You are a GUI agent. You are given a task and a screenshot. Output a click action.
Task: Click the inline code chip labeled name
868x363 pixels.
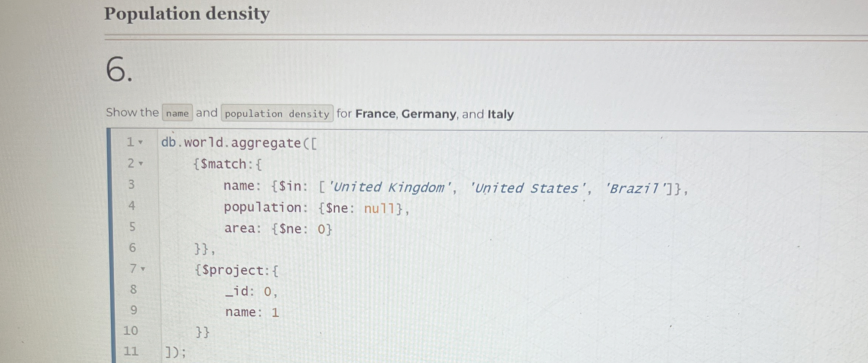pyautogui.click(x=176, y=113)
